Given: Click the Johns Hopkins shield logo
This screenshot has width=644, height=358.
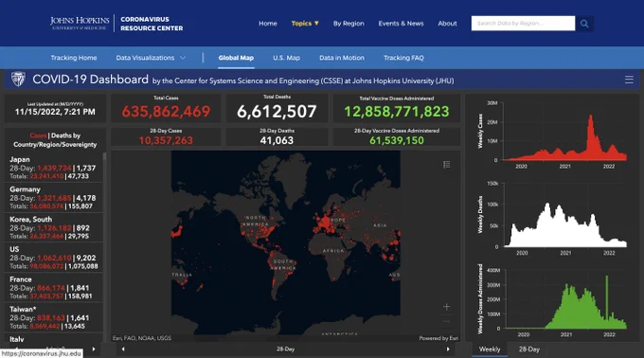Looking at the screenshot, I should coord(18,80).
